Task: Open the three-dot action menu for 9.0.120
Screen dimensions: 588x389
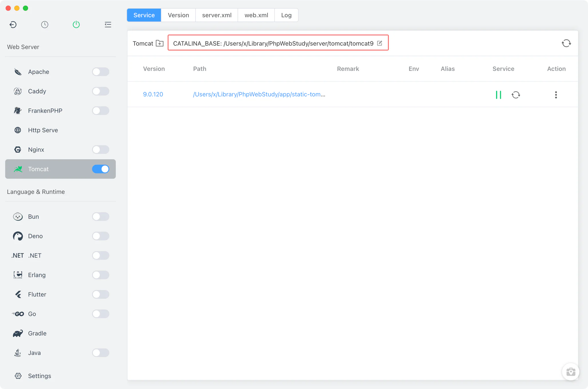Action: point(556,95)
